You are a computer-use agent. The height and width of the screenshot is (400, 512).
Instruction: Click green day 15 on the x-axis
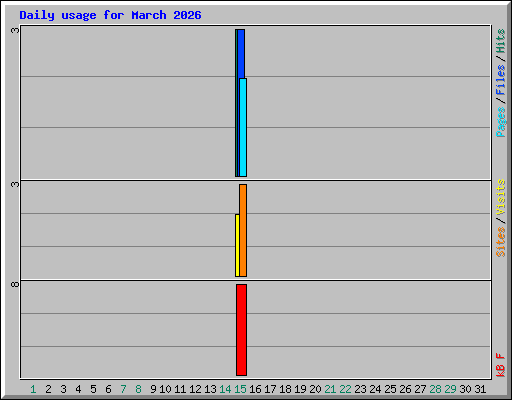pos(240,389)
